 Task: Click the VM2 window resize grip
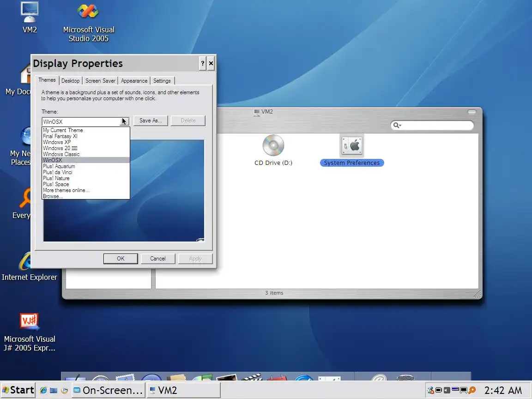point(477,294)
